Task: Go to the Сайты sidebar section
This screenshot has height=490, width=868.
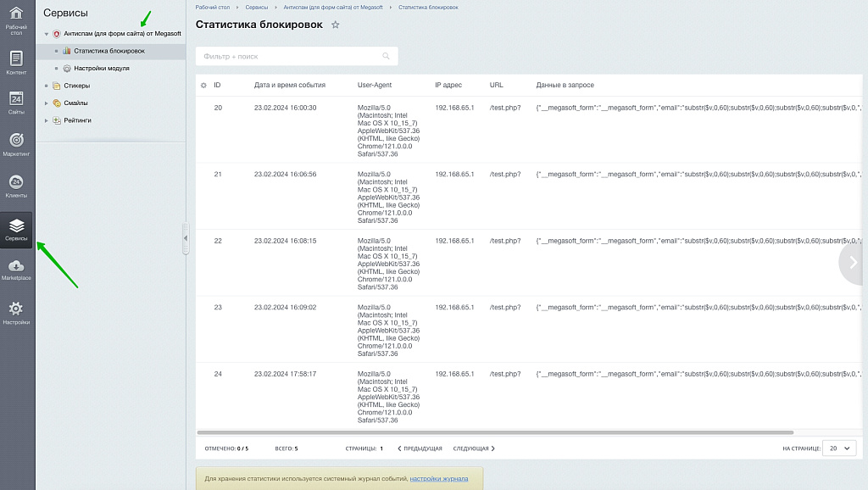Action: 15,102
